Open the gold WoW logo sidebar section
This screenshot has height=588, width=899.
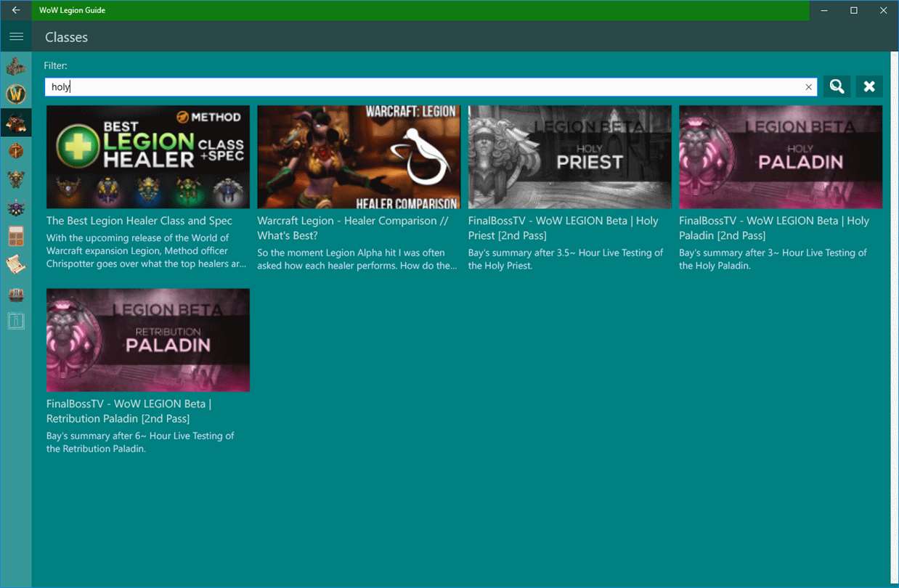point(16,94)
